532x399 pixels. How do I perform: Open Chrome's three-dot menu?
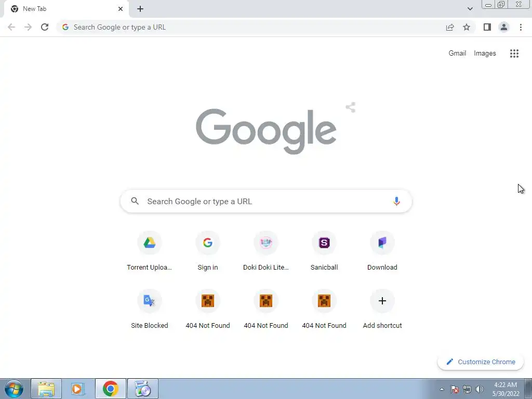tap(521, 27)
